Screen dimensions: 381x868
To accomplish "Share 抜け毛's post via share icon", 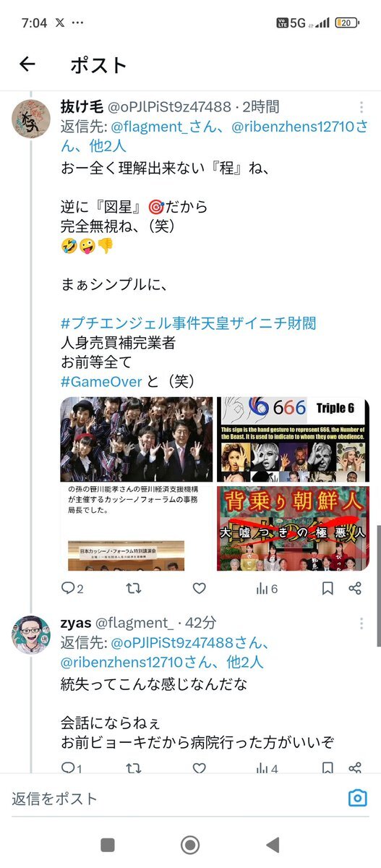I will pos(355,588).
